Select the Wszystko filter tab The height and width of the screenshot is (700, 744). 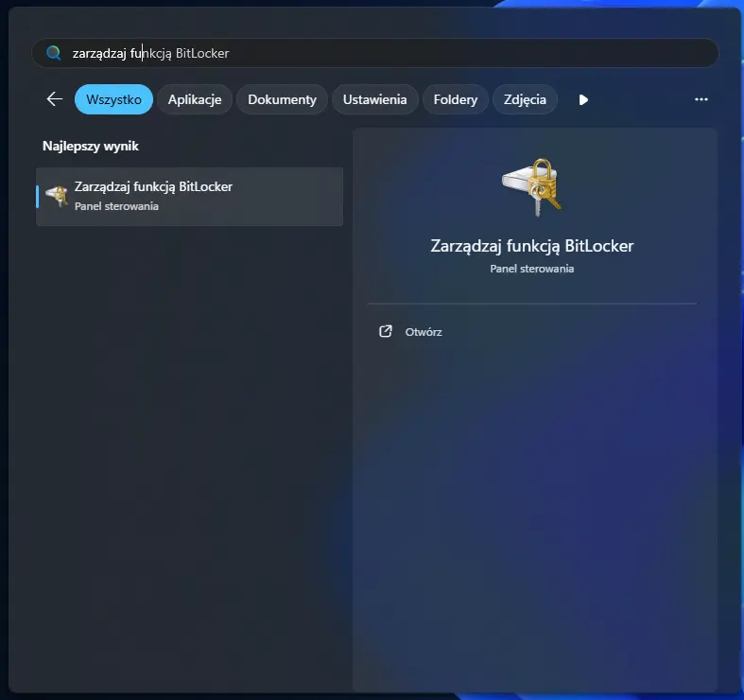click(x=113, y=99)
